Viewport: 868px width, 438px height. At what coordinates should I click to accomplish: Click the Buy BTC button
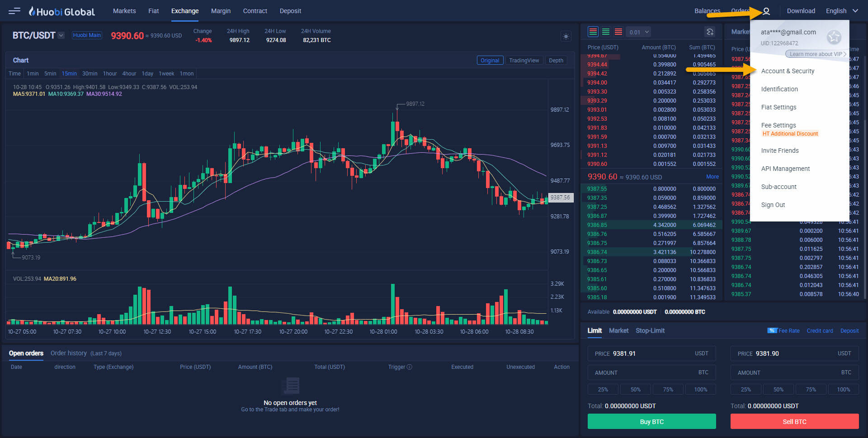tap(651, 421)
